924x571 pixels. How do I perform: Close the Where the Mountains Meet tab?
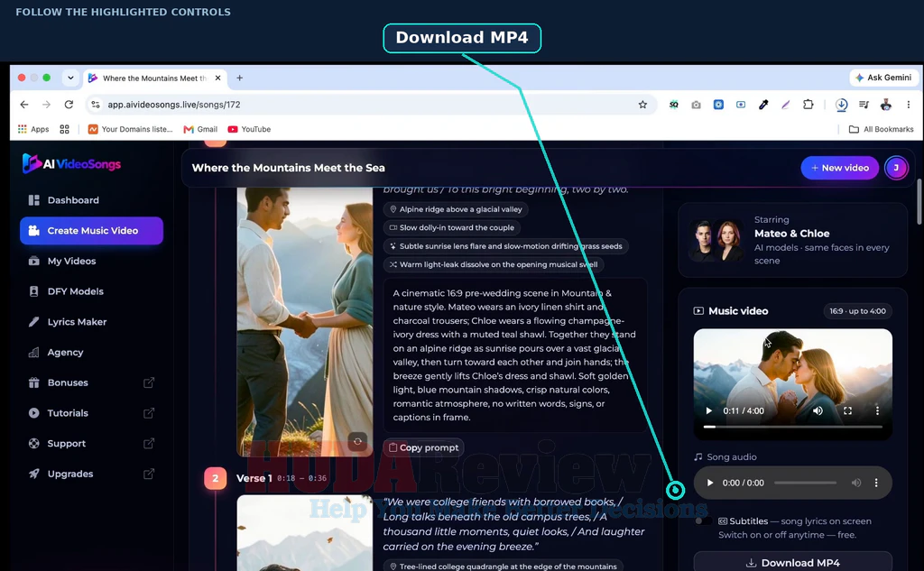point(218,78)
